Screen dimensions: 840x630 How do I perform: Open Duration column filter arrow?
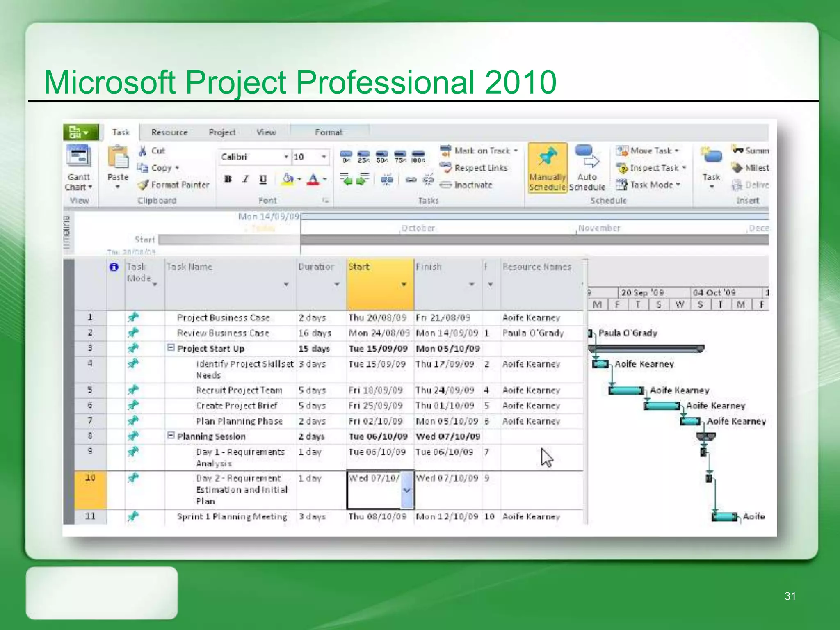[x=337, y=284]
